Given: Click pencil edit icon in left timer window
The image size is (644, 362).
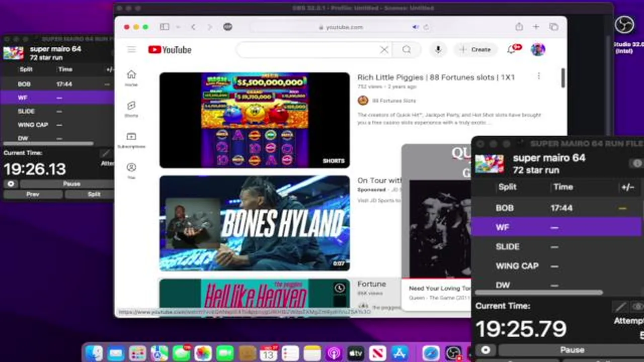Looking at the screenshot, I should point(105,153).
